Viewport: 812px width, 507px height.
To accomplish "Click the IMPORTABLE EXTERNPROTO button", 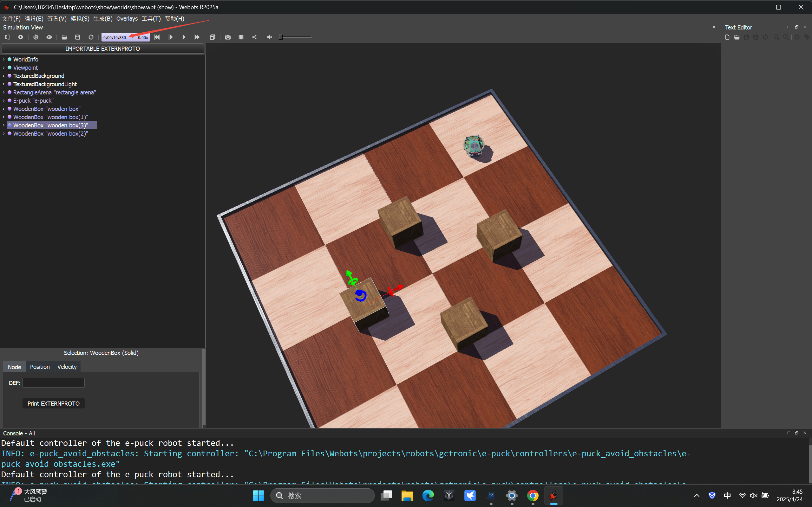I will coord(103,48).
